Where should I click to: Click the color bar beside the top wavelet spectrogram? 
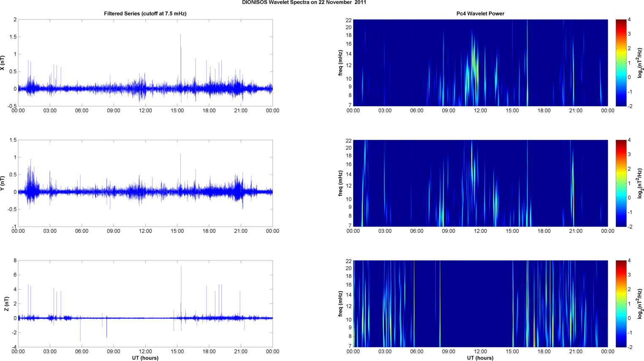pyautogui.click(x=621, y=63)
